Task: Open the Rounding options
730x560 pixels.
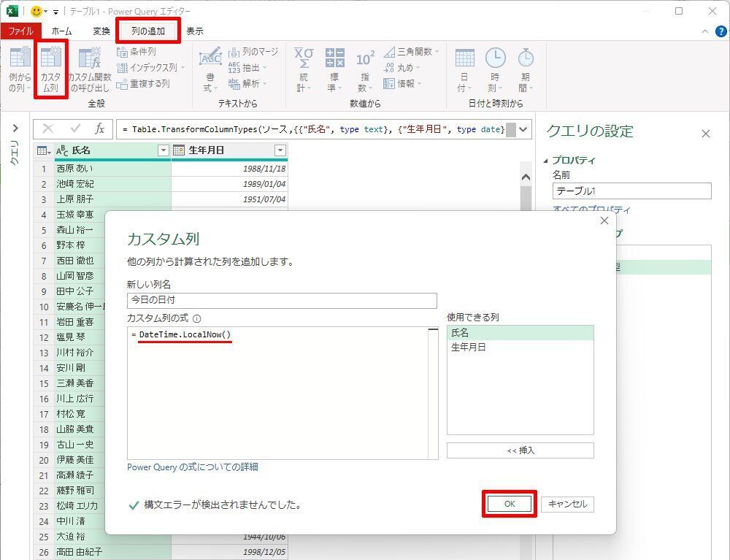Action: point(401,67)
